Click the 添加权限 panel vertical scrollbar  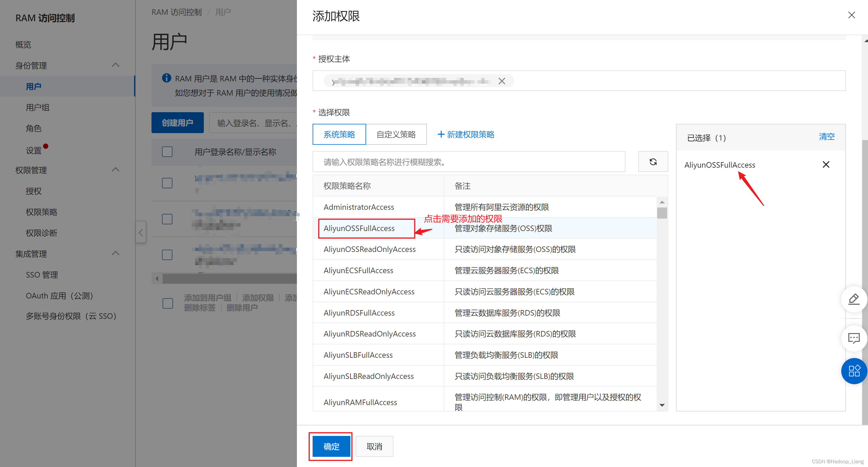[865, 282]
